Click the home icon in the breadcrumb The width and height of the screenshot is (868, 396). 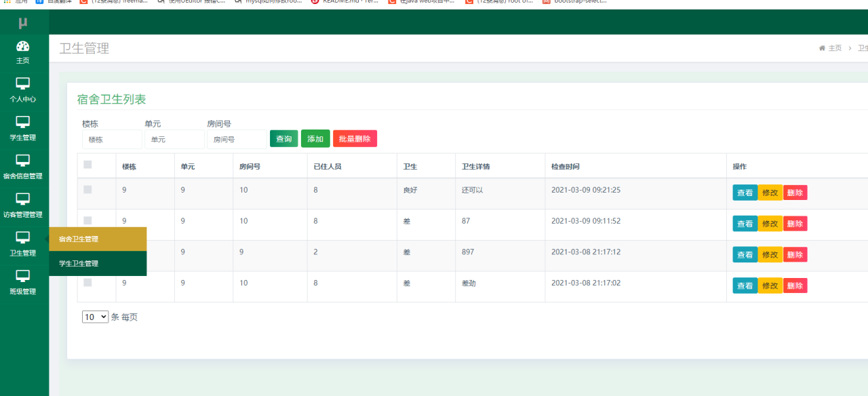click(x=822, y=48)
